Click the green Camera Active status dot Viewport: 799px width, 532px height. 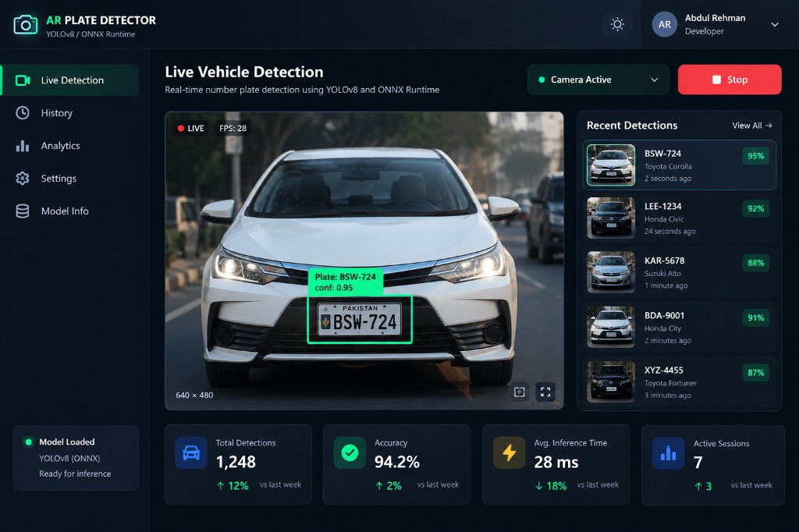click(x=542, y=80)
